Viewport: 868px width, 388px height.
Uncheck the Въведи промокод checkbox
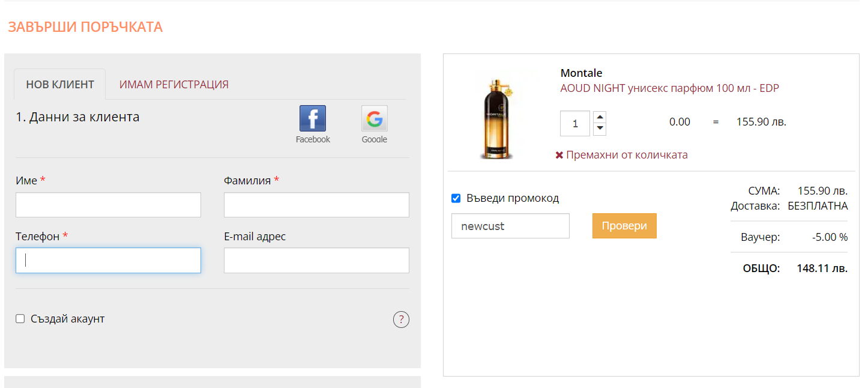(456, 198)
